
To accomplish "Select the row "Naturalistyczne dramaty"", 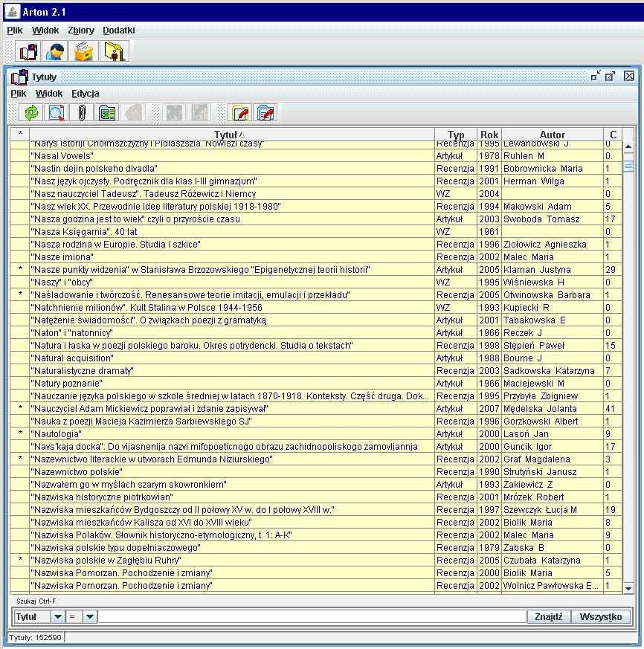I will (x=315, y=371).
